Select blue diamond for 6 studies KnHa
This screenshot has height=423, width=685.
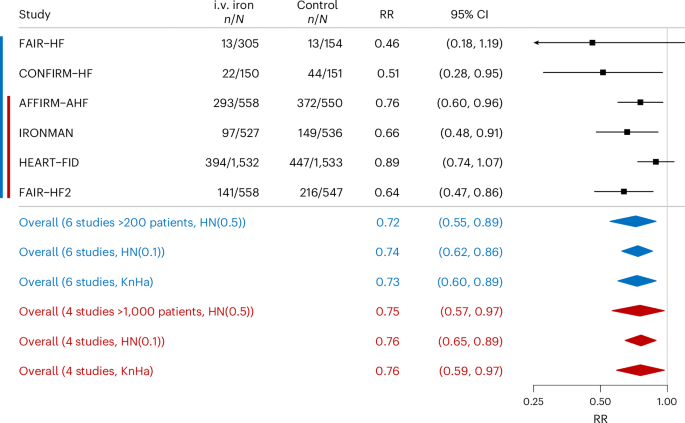tap(637, 281)
